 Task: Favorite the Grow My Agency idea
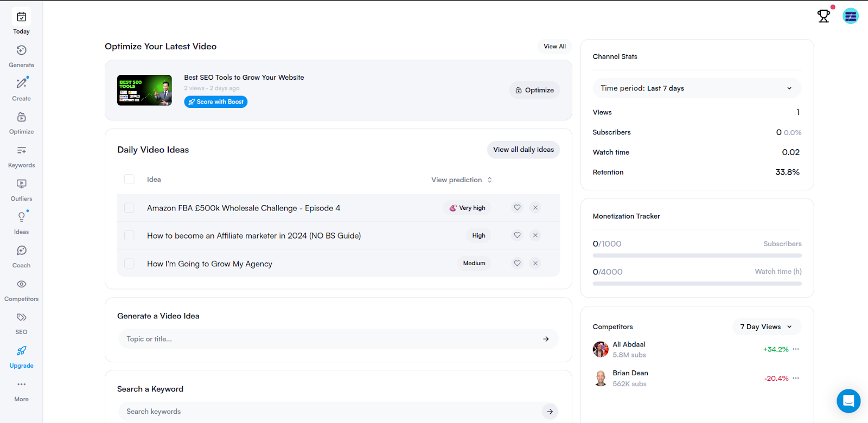[x=517, y=264]
